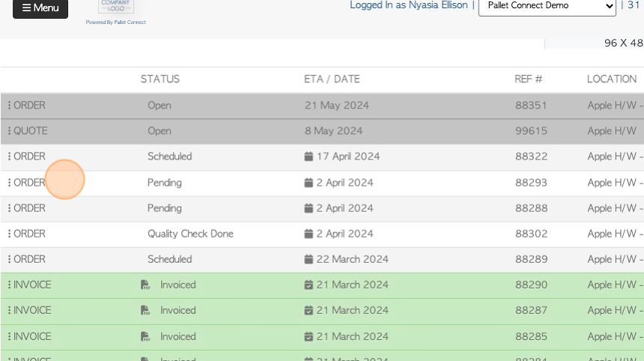Screen dimensions: 644x361
Task: Select reference number 88293
Action: coord(531,182)
